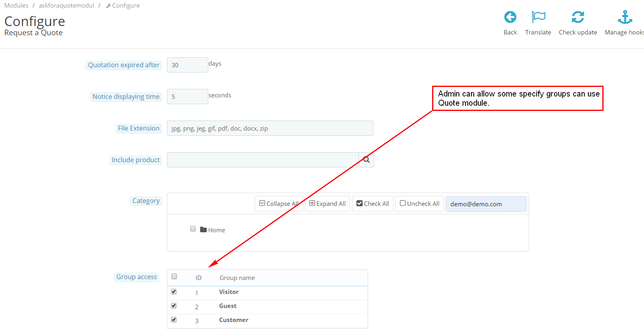Click the product search magnifier icon
The width and height of the screenshot is (644, 332).
(366, 160)
